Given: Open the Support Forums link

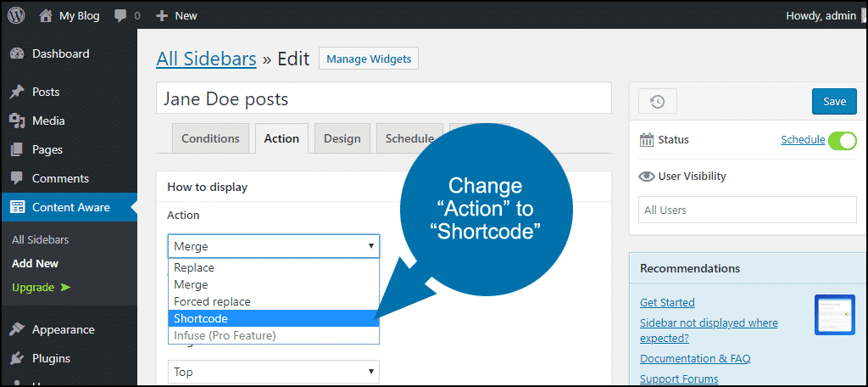Looking at the screenshot, I should [679, 379].
